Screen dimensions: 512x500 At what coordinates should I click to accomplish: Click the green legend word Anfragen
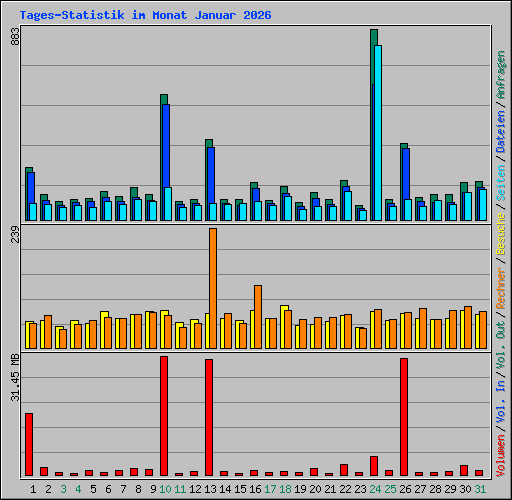[501, 75]
